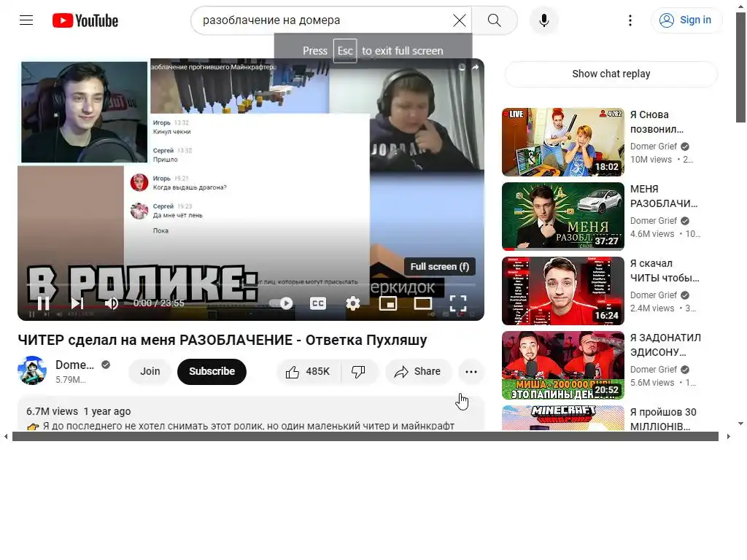Open the YouTube guide hamburger menu
The height and width of the screenshot is (560, 747).
[x=26, y=20]
